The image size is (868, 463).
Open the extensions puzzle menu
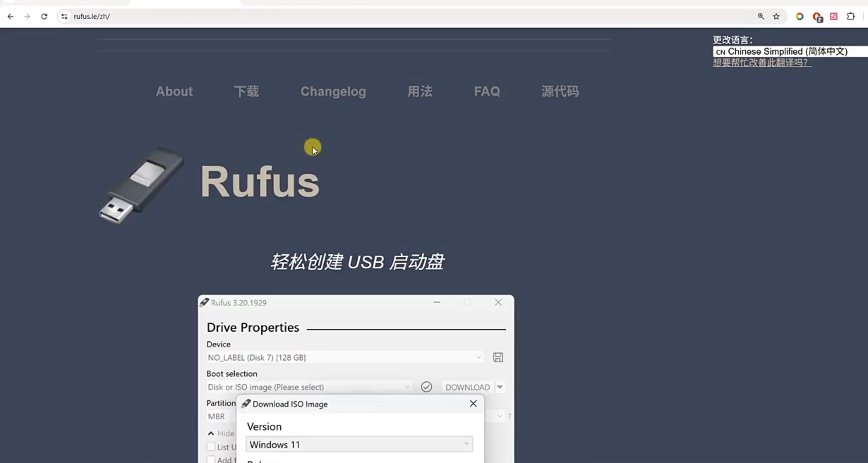click(851, 16)
